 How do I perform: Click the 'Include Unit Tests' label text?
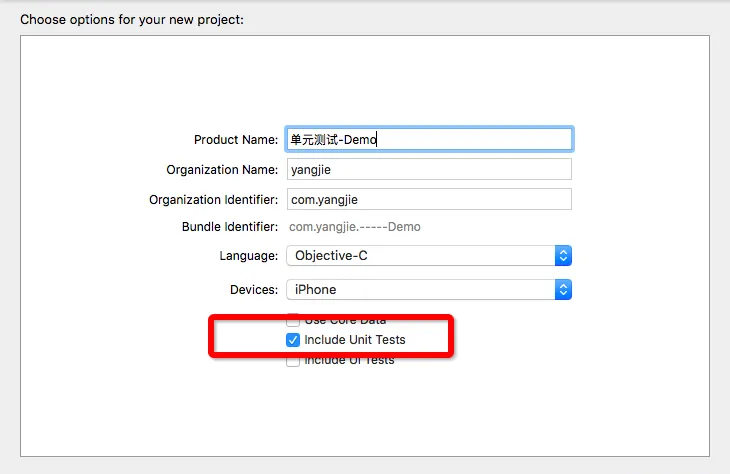coord(355,340)
